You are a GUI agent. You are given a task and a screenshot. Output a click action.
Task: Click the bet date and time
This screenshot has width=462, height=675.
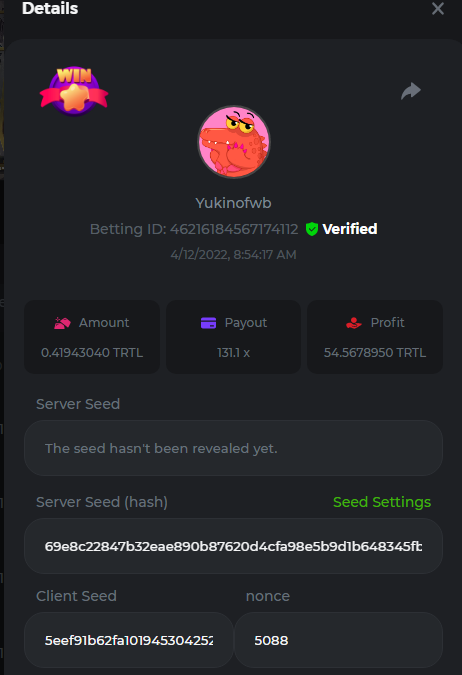tap(233, 254)
